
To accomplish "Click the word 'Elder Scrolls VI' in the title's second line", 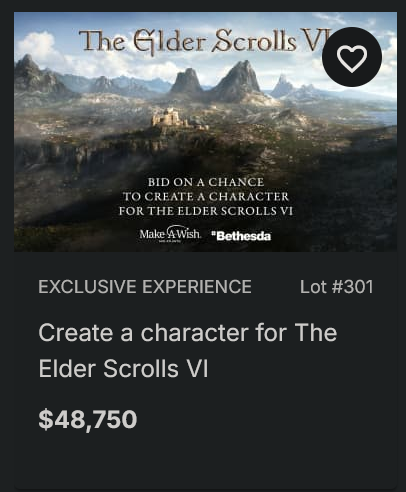I will pos(123,368).
